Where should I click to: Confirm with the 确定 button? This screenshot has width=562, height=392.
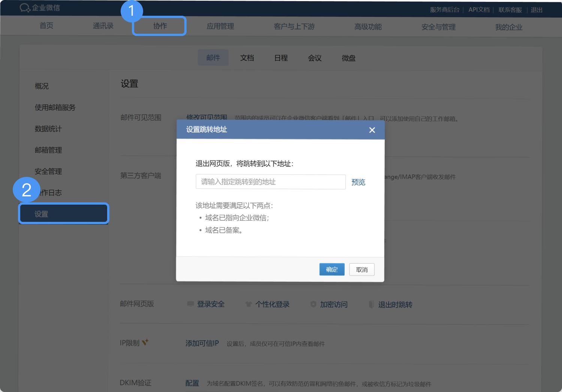(x=332, y=269)
